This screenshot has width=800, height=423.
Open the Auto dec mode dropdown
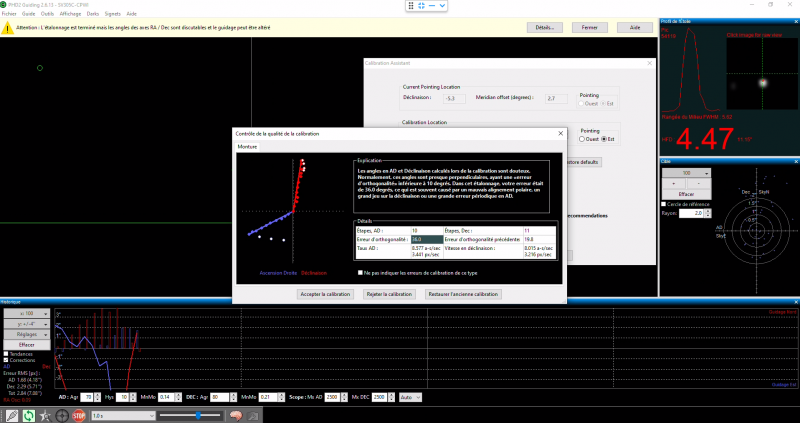click(410, 397)
